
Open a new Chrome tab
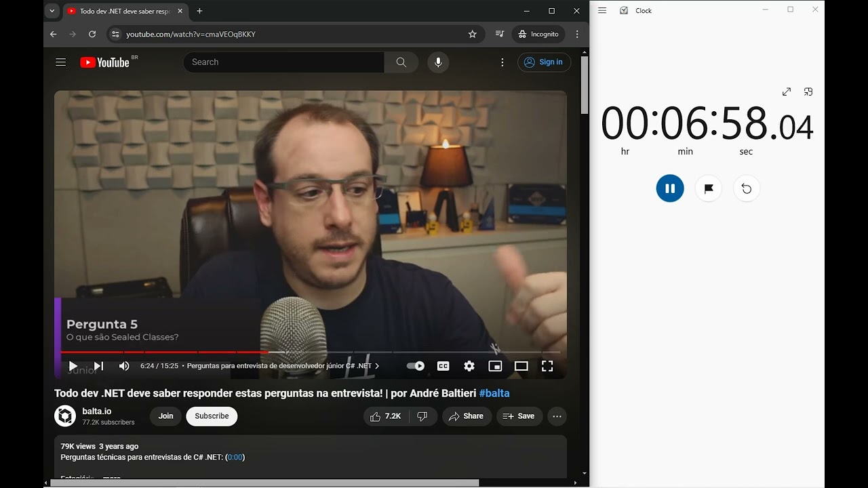point(199,11)
